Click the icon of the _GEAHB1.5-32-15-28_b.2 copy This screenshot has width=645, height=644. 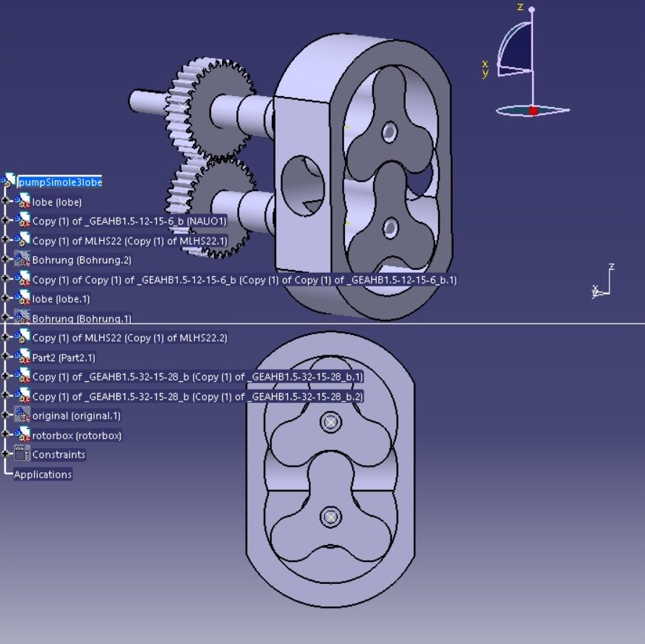(22, 395)
